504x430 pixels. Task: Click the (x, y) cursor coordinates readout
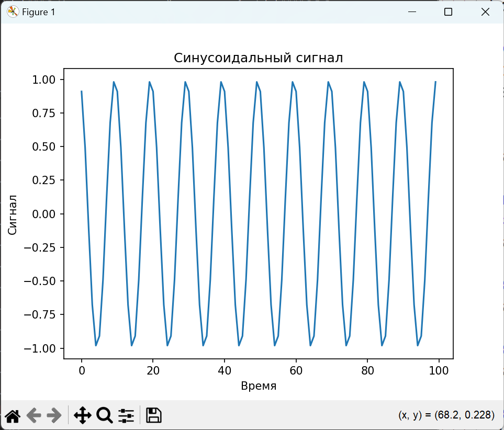click(446, 415)
